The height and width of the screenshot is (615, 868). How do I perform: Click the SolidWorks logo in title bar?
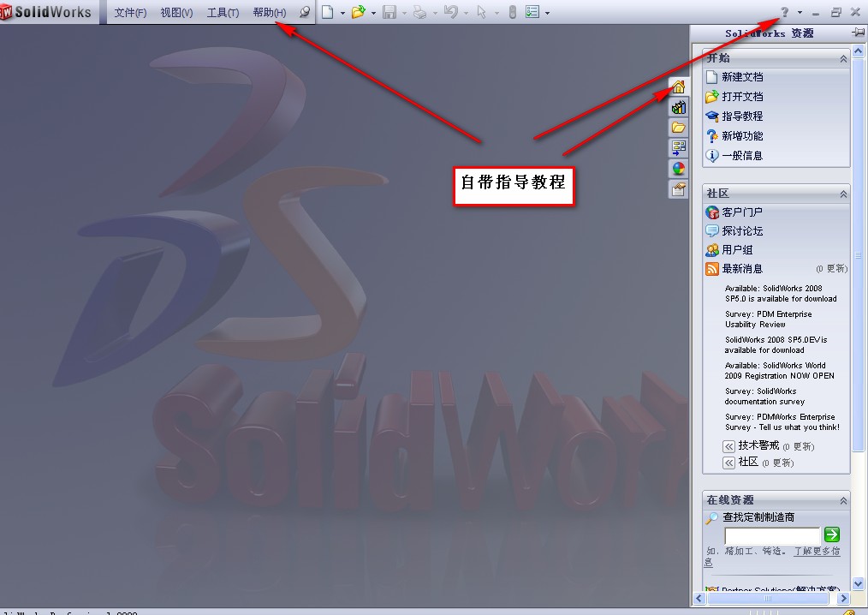[x=46, y=12]
